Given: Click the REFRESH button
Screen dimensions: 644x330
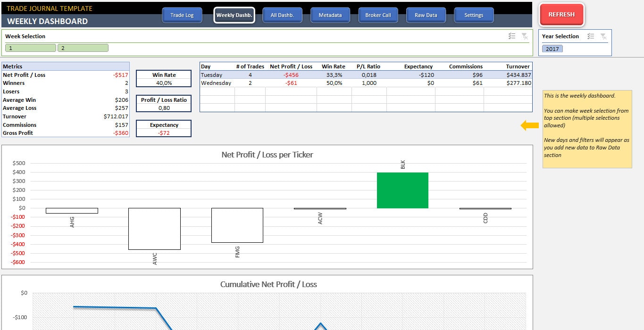Looking at the screenshot, I should [x=561, y=14].
